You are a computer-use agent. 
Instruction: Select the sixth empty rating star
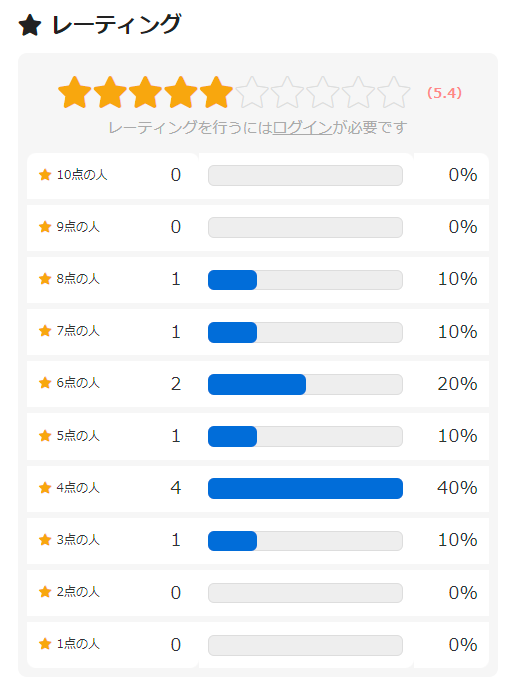pyautogui.click(x=252, y=93)
